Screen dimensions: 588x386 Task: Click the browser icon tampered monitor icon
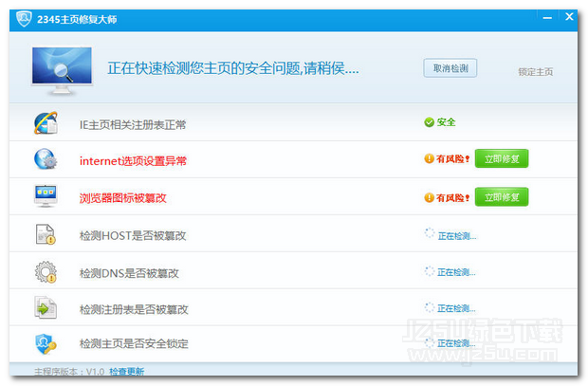46,195
